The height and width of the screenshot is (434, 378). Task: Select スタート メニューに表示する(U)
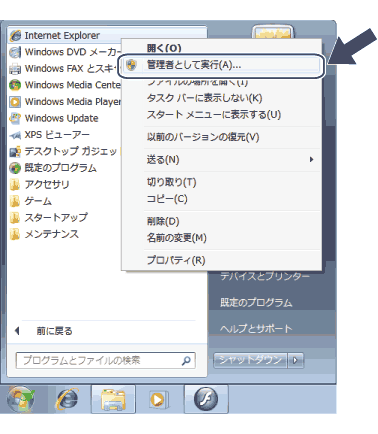coord(214,115)
